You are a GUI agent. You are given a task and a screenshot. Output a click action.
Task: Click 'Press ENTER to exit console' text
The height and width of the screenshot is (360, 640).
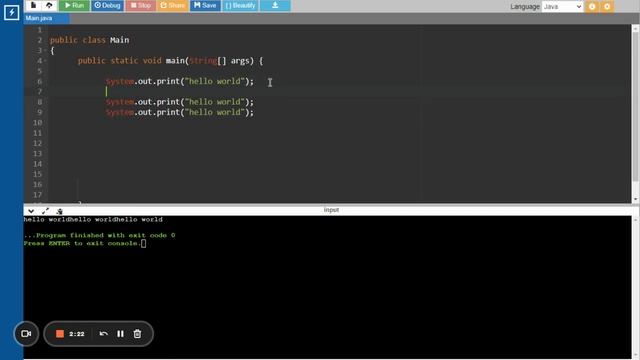pyautogui.click(x=82, y=243)
